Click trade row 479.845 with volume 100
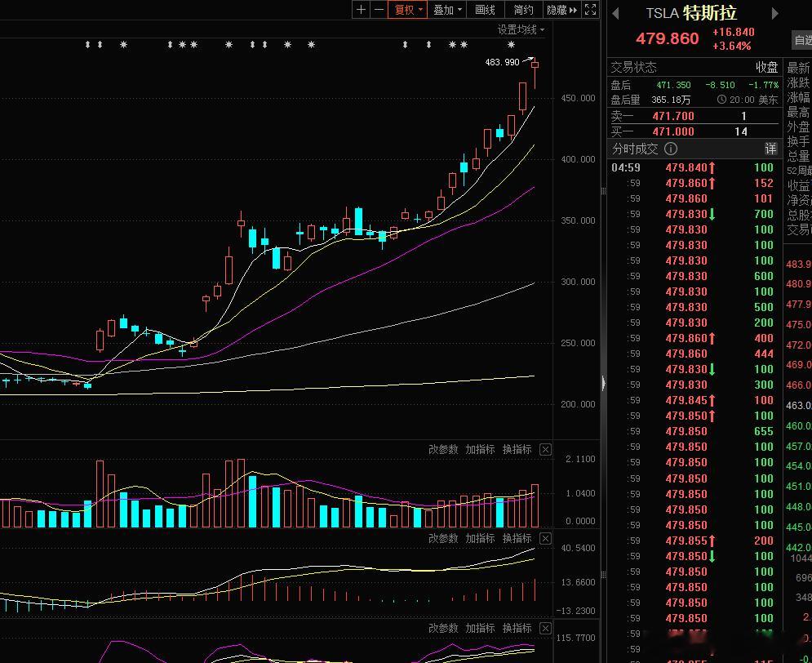This screenshot has height=663, width=812. (693, 400)
